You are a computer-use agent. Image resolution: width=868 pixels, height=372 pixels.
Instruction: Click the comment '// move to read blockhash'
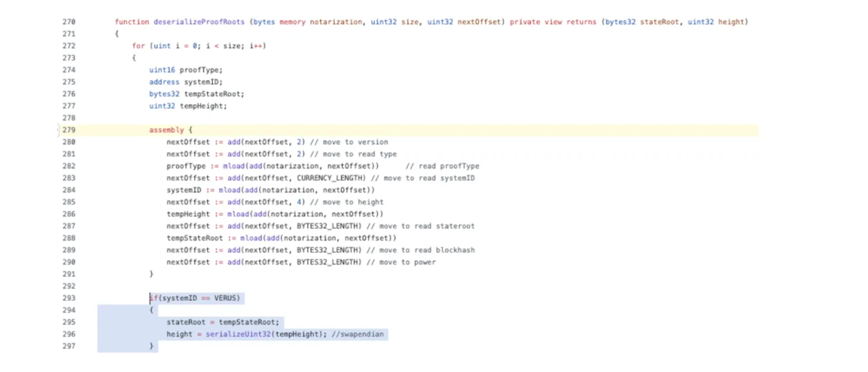coord(420,251)
